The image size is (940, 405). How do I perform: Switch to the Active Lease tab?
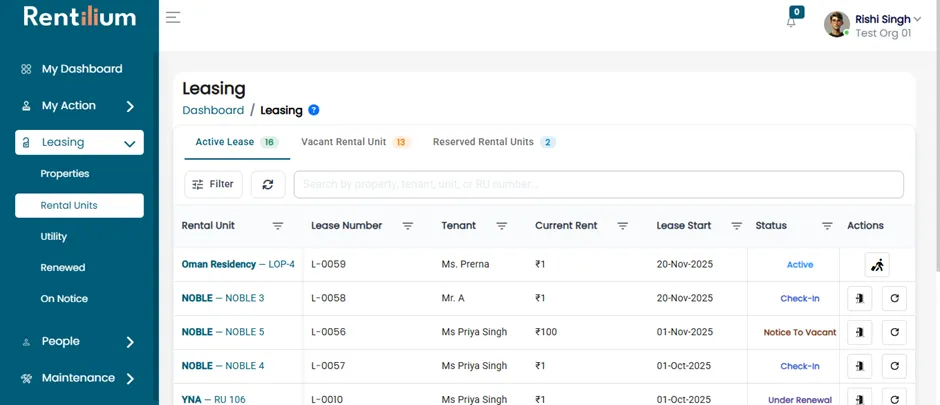pos(237,143)
